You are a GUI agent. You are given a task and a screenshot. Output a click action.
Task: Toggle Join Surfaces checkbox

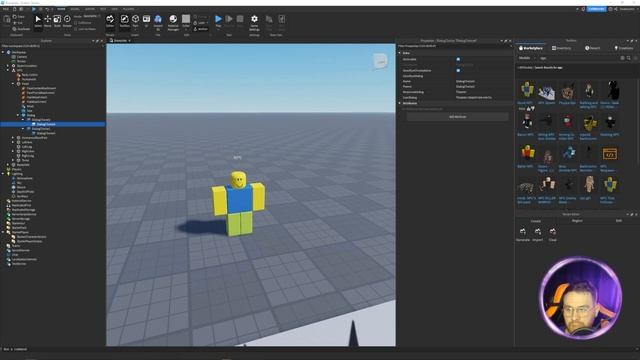(x=76, y=29)
